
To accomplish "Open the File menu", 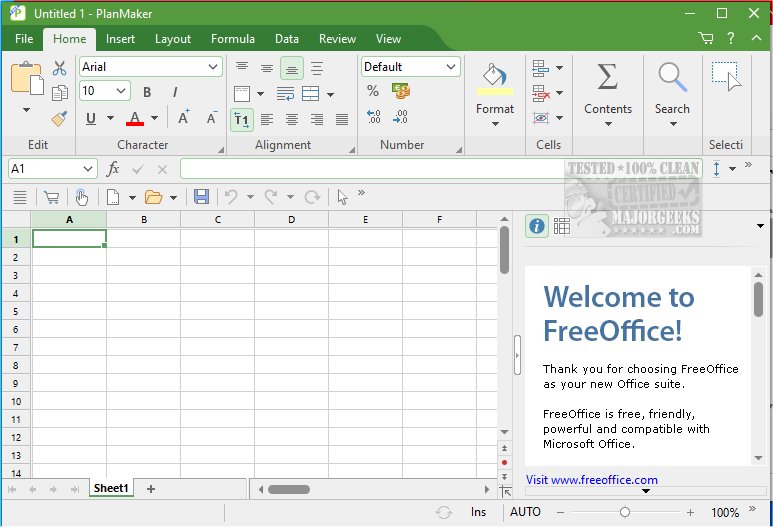I will click(x=24, y=39).
